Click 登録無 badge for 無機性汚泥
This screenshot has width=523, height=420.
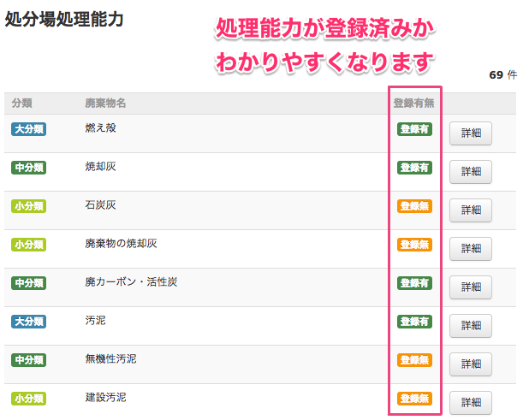pyautogui.click(x=414, y=360)
